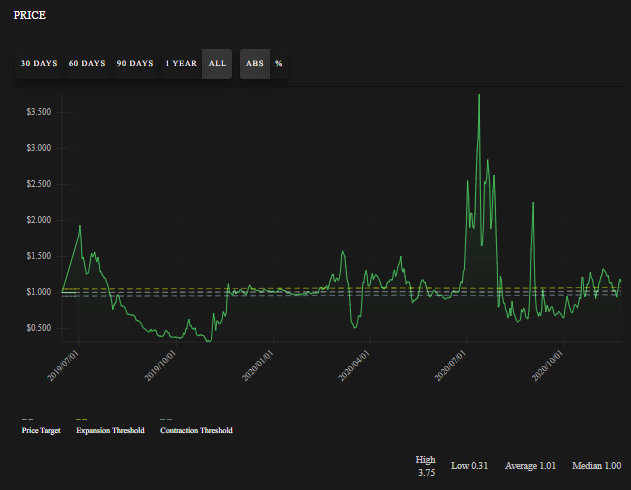Click the 3.75 price peak on chart
The image size is (631, 490).
(x=479, y=95)
